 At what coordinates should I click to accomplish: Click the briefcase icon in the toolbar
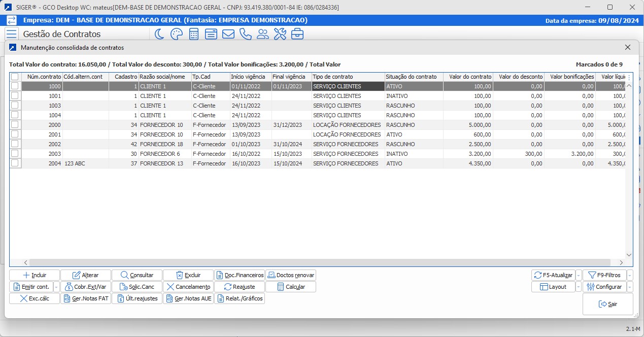[x=297, y=34]
